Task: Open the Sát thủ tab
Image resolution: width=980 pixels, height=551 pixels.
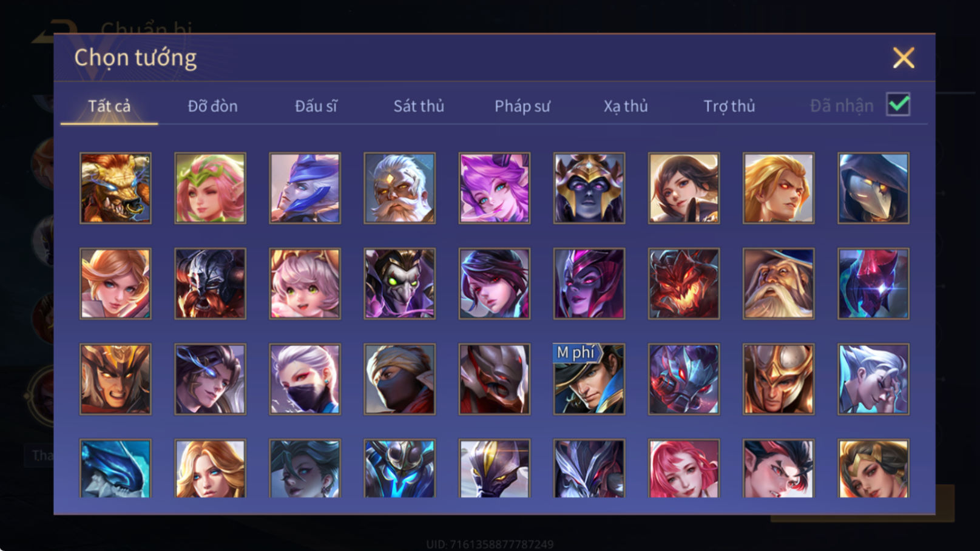Action: coord(419,106)
